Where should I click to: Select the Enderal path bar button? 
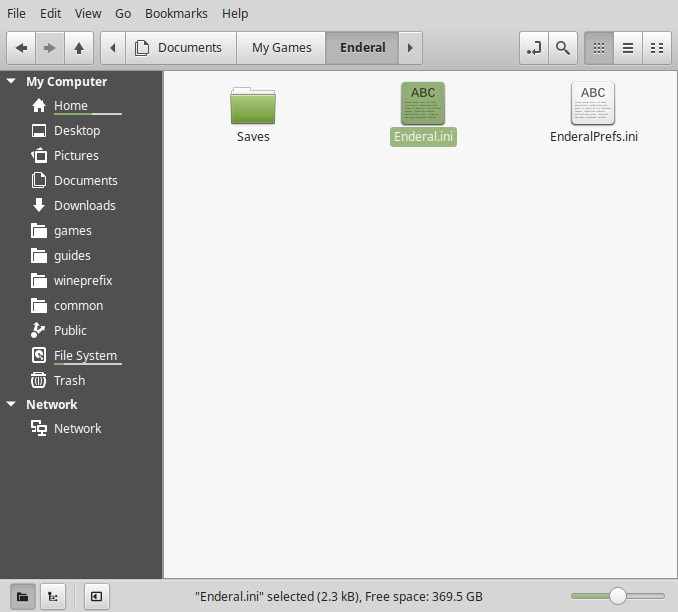362,48
